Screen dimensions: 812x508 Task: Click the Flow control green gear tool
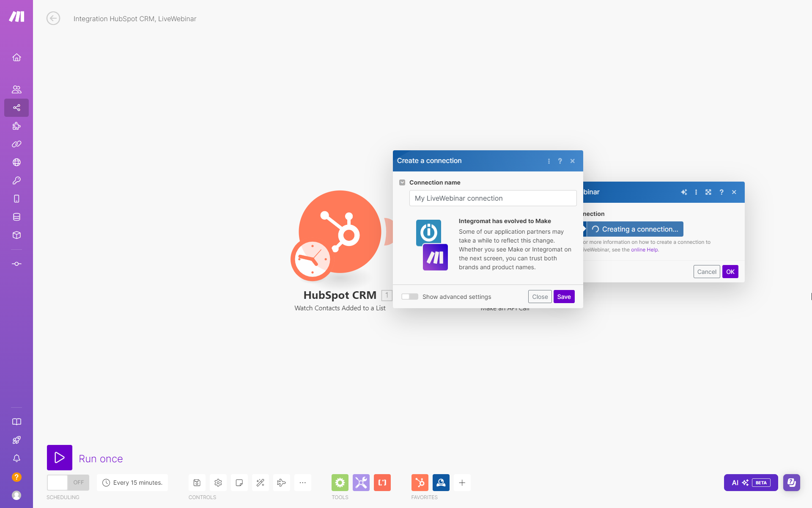point(340,483)
